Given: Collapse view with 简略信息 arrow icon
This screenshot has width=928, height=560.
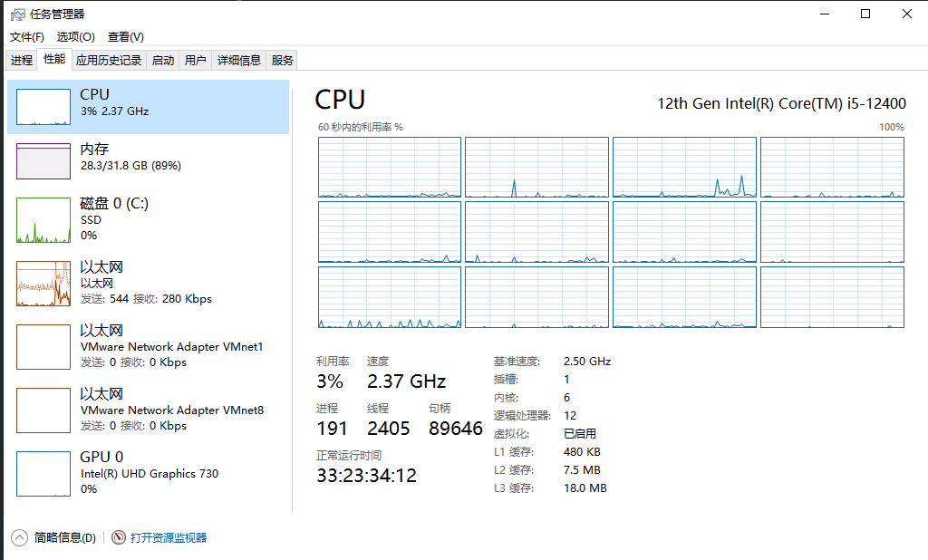Looking at the screenshot, I should (20, 537).
